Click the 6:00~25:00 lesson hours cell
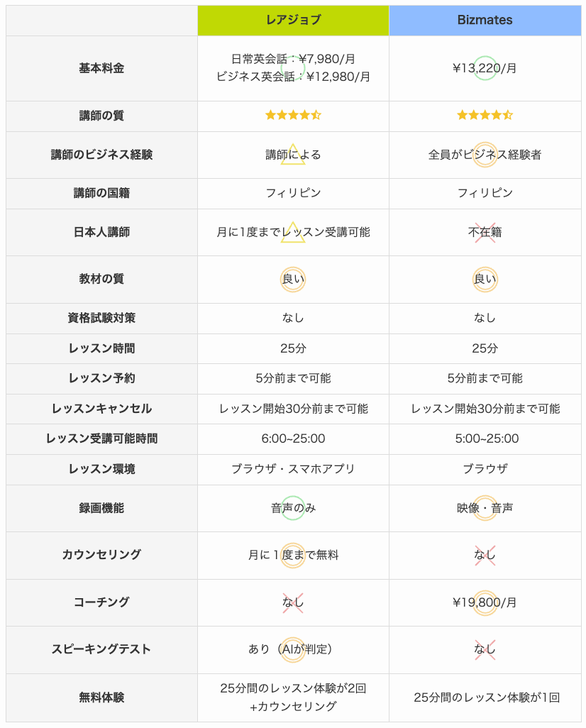The width and height of the screenshot is (586, 728). click(293, 439)
